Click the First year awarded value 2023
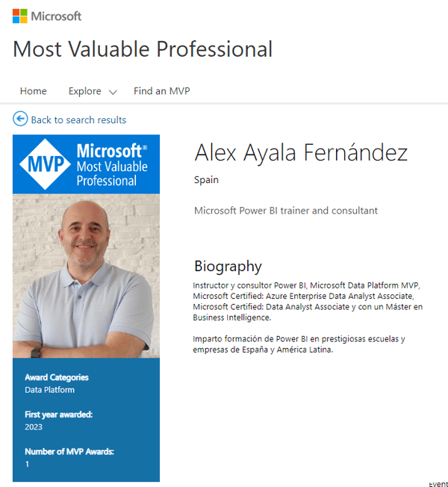This screenshot has height=487, width=448. [x=34, y=426]
